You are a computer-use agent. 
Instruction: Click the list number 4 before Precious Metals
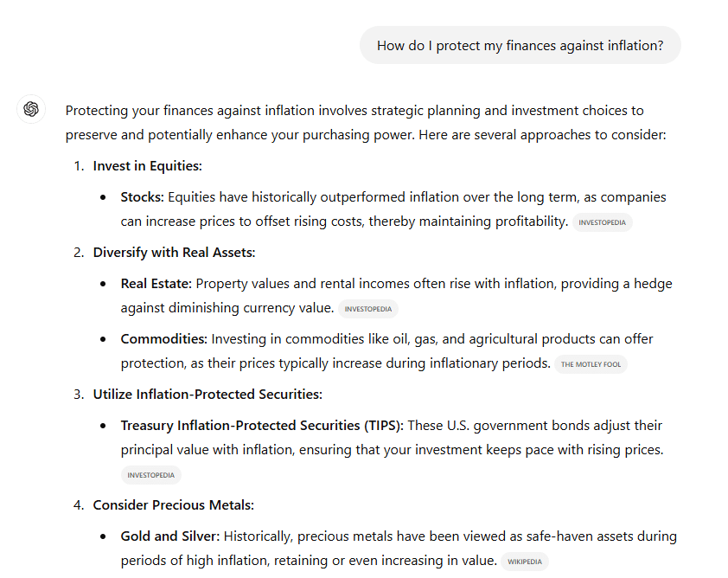click(79, 505)
